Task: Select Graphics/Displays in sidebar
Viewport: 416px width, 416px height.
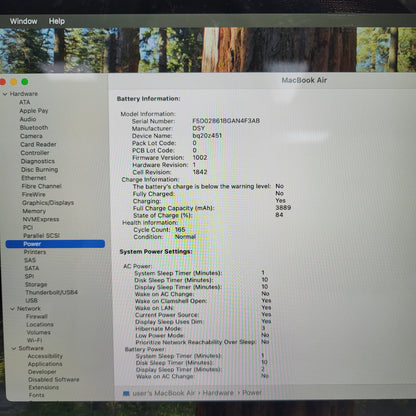Action: pyautogui.click(x=48, y=203)
